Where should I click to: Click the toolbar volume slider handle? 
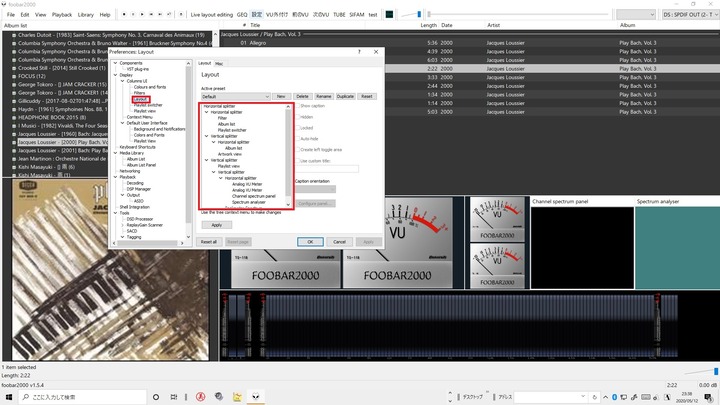coord(419,15)
